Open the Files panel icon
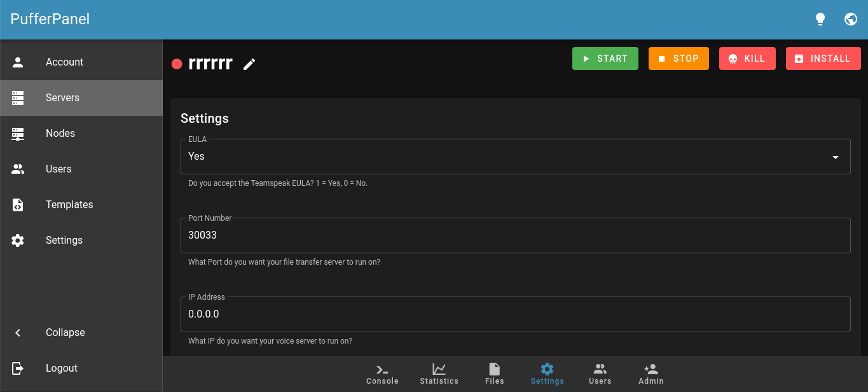Screen dimensions: 868x392 coord(494,368)
